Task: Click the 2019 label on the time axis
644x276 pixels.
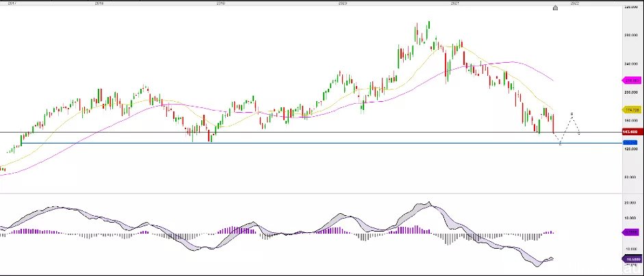Action: (220, 3)
